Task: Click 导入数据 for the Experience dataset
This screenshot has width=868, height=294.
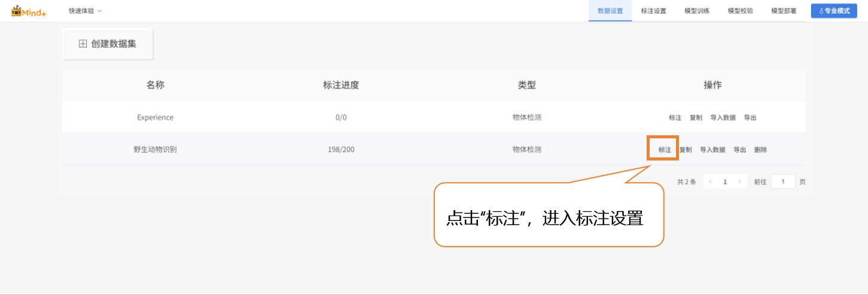Action: pos(723,117)
